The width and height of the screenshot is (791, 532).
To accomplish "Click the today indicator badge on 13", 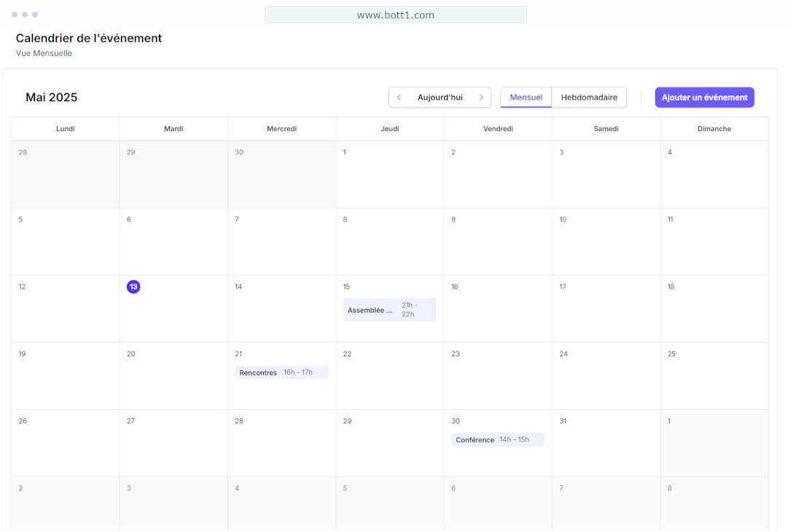I will [133, 286].
